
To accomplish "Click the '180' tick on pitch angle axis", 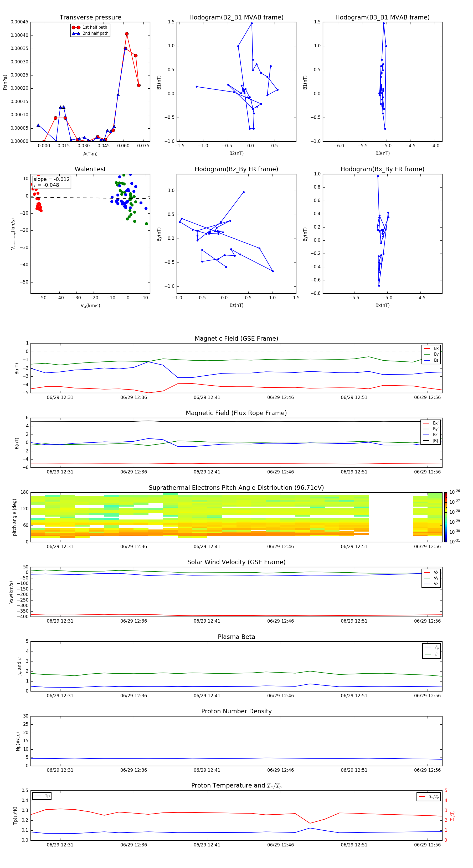I will click(x=25, y=492).
